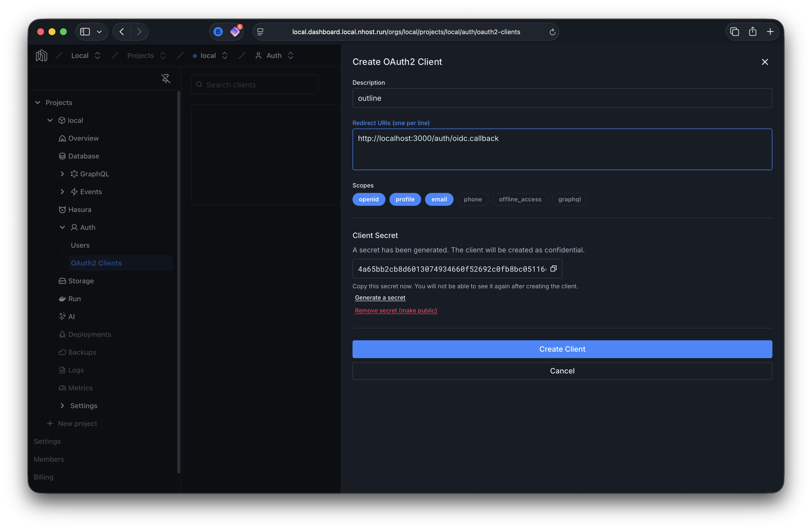Click the browser reload icon

click(x=552, y=32)
